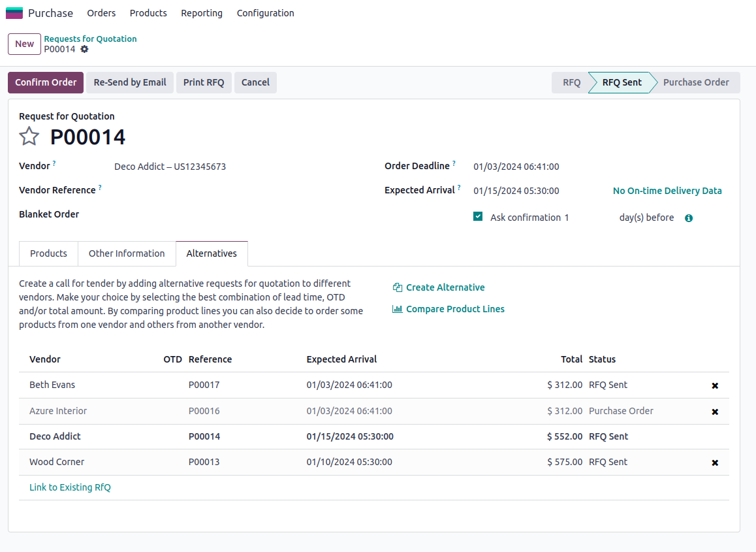Mark P00014 as favorite with star
This screenshot has height=552, width=756.
[x=29, y=137]
